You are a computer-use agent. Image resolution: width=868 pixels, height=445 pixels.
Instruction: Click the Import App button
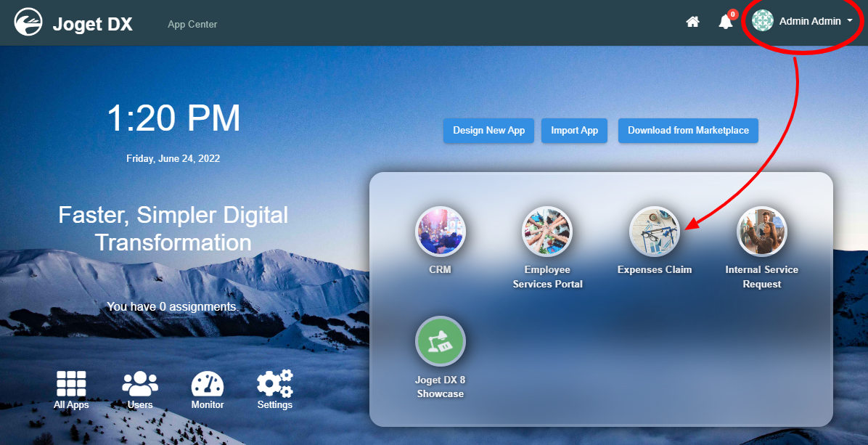click(575, 131)
